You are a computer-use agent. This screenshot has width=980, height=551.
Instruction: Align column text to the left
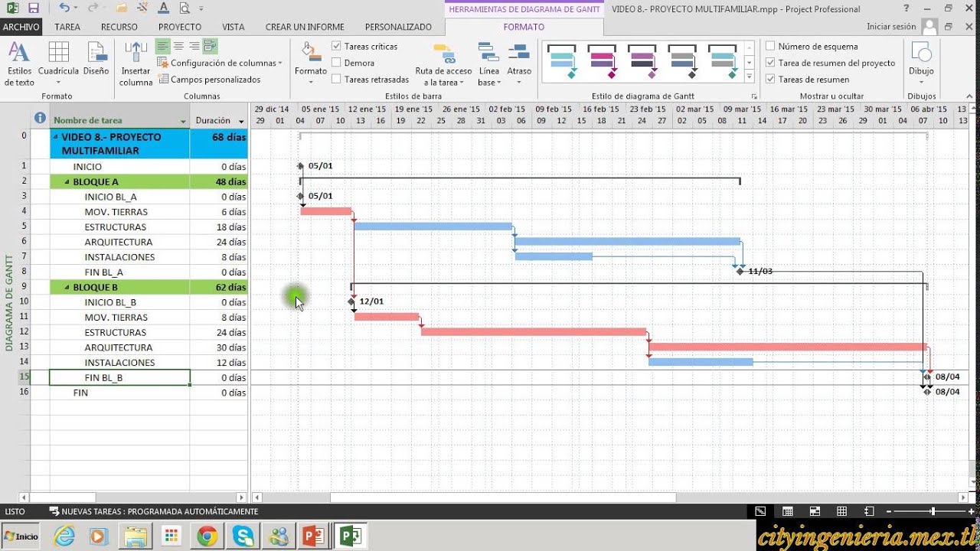coord(162,47)
